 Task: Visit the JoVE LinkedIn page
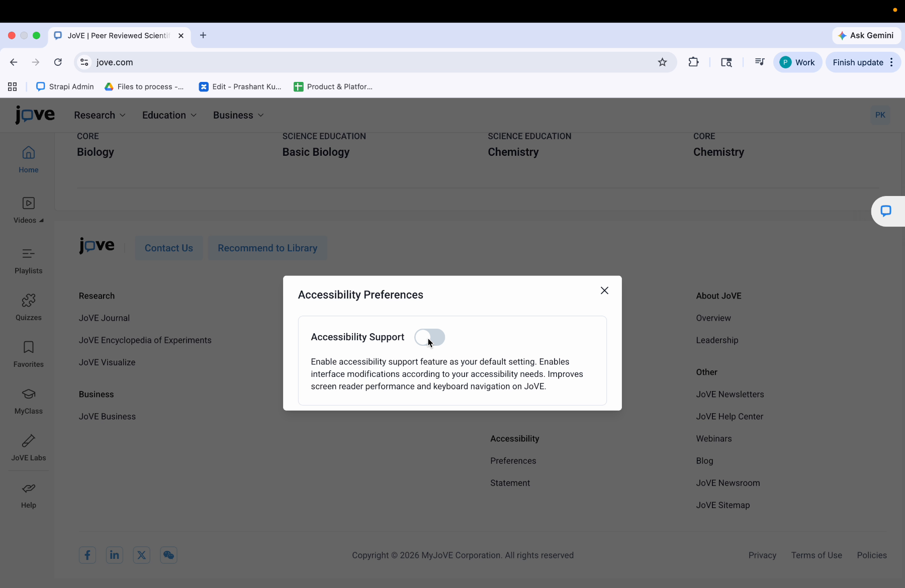(x=115, y=555)
